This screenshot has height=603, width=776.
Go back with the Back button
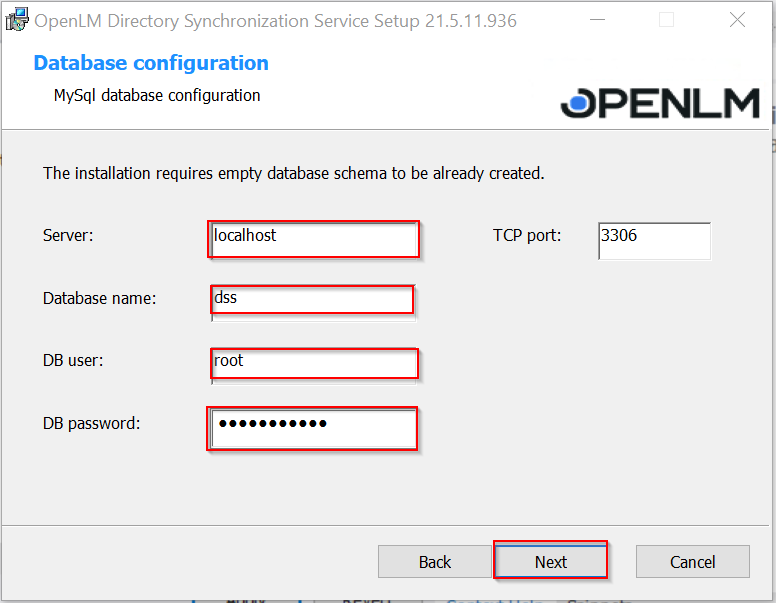[x=434, y=562]
